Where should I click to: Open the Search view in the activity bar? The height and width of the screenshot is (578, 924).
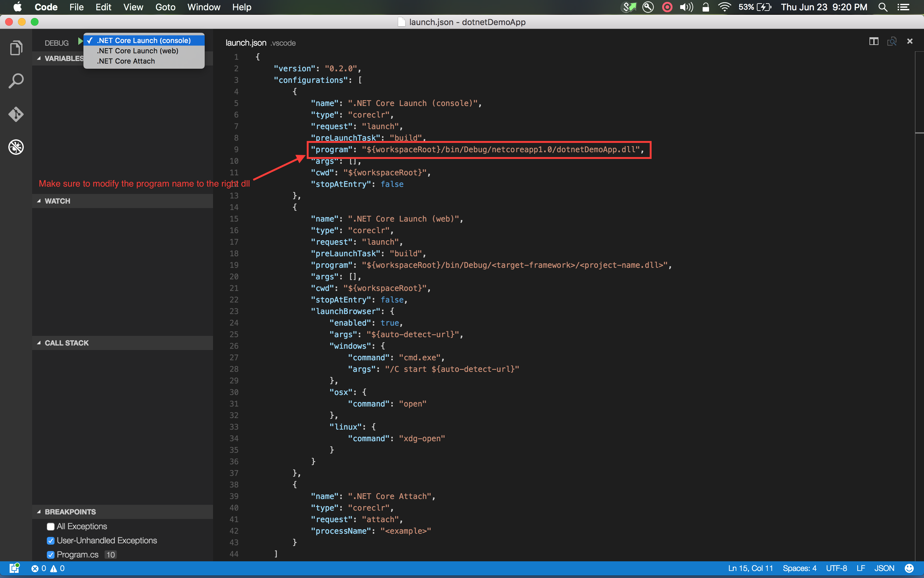pos(16,81)
